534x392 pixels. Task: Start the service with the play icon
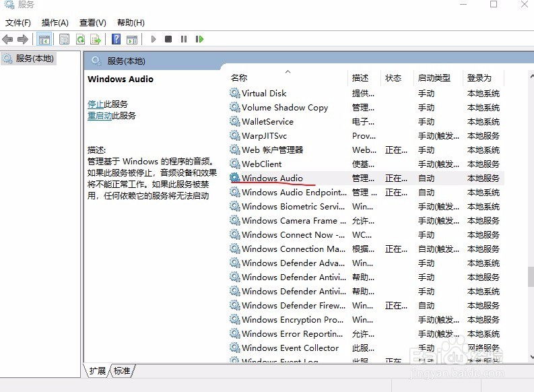coord(154,39)
